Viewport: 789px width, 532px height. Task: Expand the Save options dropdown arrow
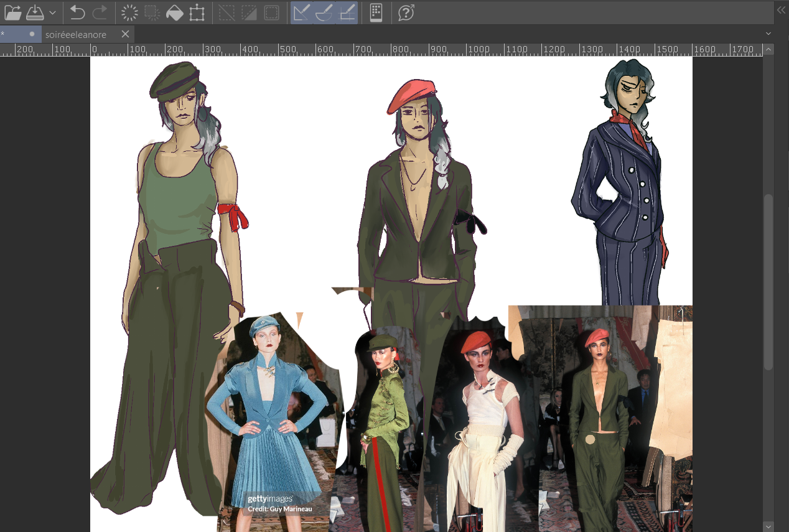52,12
